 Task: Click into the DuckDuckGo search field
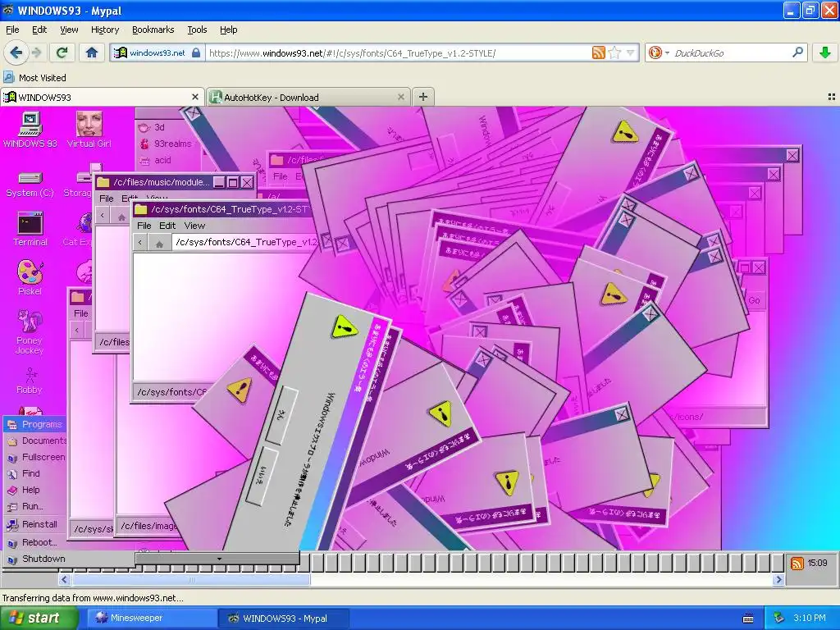[x=729, y=53]
